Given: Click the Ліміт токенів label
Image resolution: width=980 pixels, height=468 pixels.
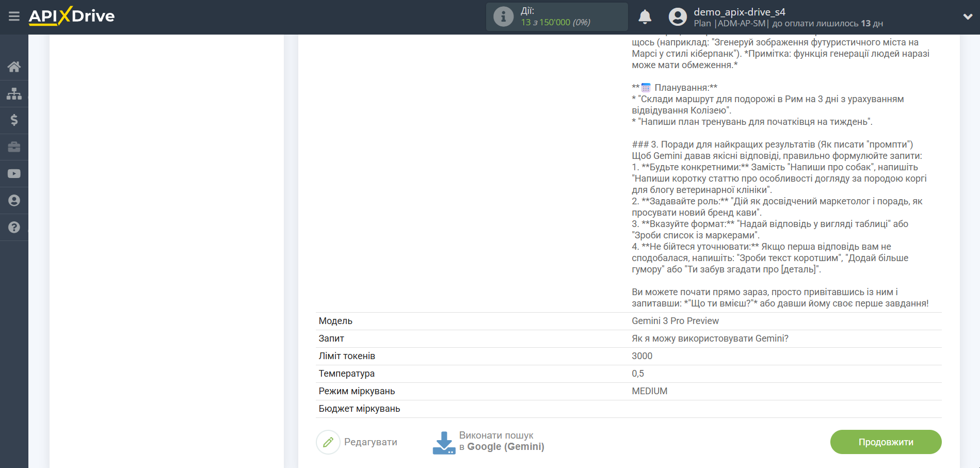Looking at the screenshot, I should 347,356.
